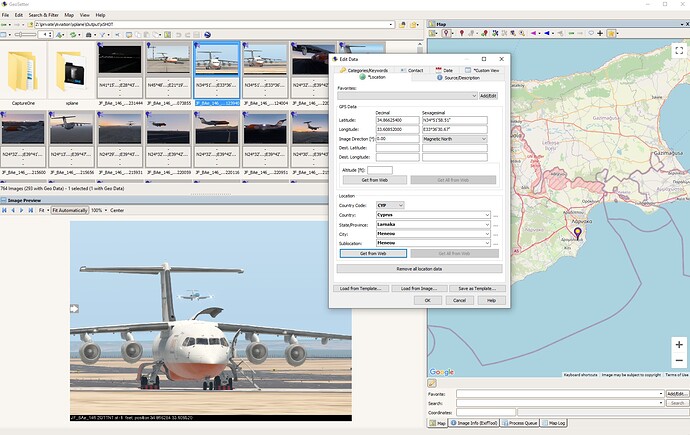Click Remove all location data

tap(419, 269)
